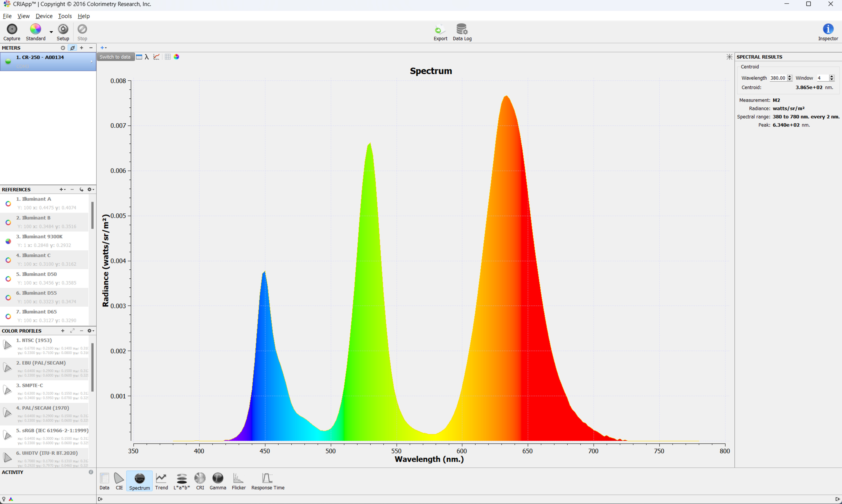Open the Device menu

tap(44, 16)
